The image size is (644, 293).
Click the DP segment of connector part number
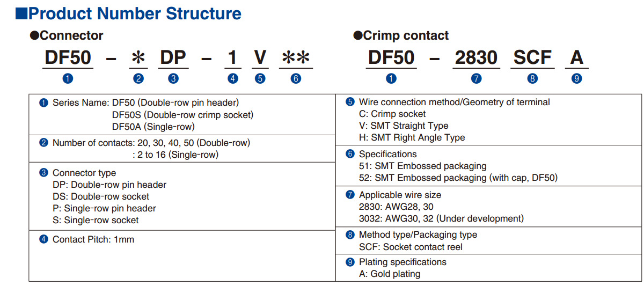[x=173, y=57]
